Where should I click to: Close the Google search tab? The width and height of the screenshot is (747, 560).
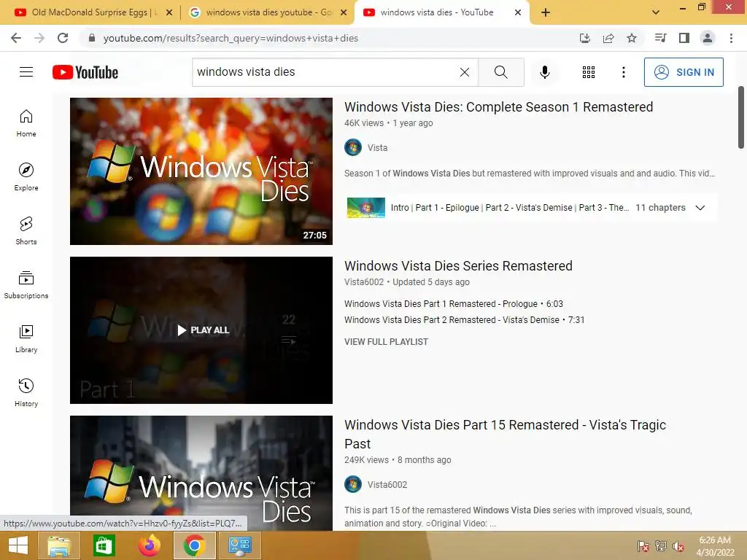click(343, 13)
